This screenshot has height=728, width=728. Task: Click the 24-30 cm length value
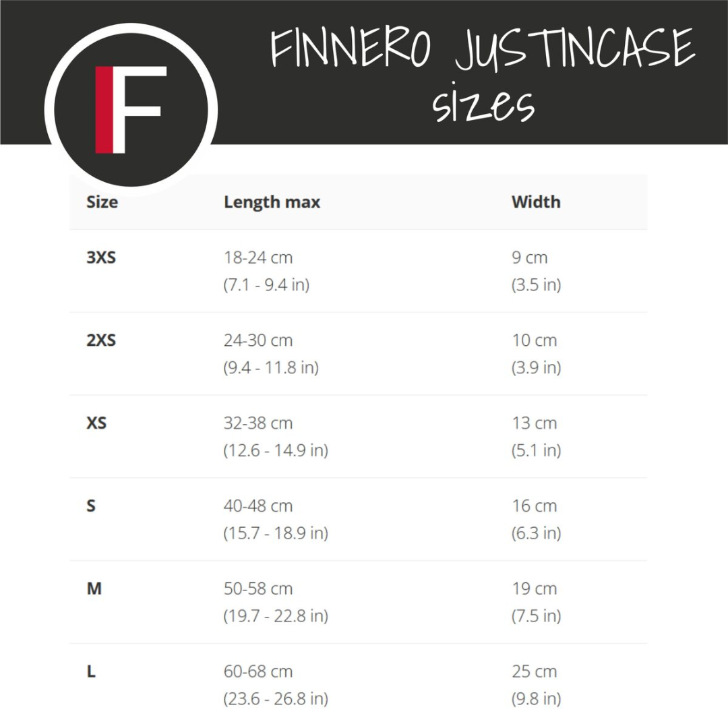click(258, 340)
